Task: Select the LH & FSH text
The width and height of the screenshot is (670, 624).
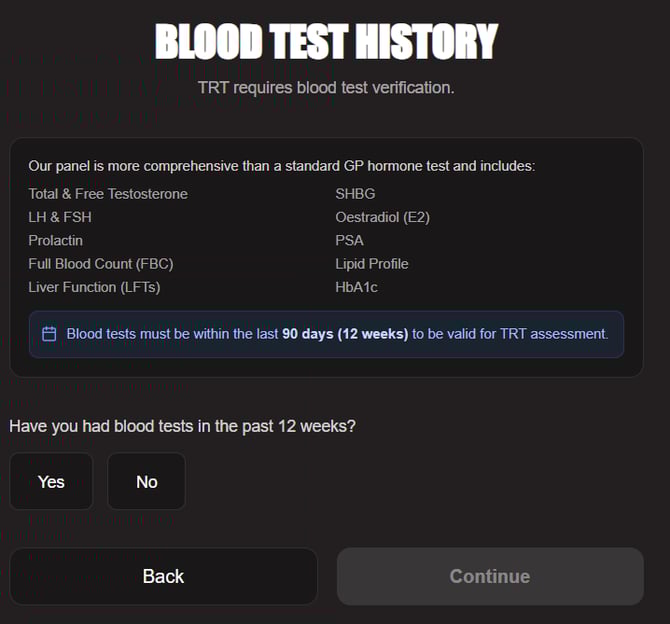Action: tap(60, 217)
